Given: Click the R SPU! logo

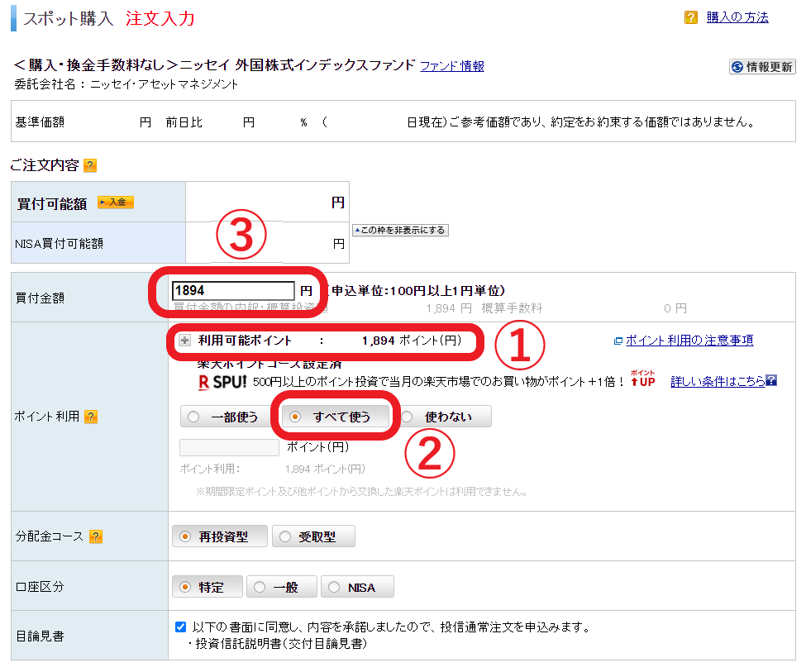Looking at the screenshot, I should (222, 382).
